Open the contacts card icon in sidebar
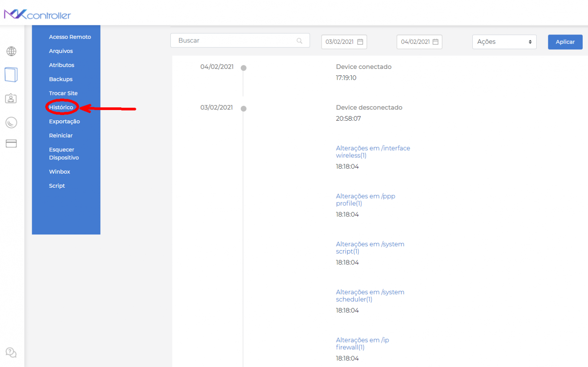The width and height of the screenshot is (588, 367). (x=11, y=98)
